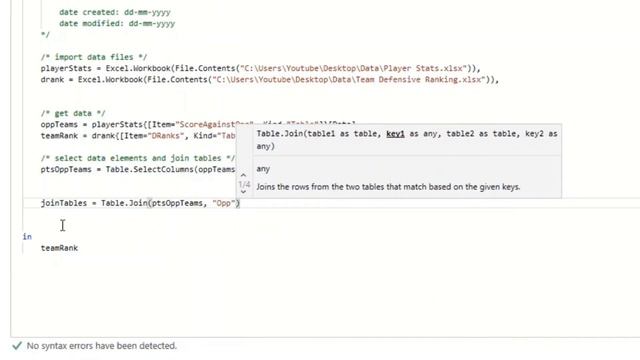Click 'Table.SelectColumns' function call
This screenshot has width=640, height=360.
point(149,169)
